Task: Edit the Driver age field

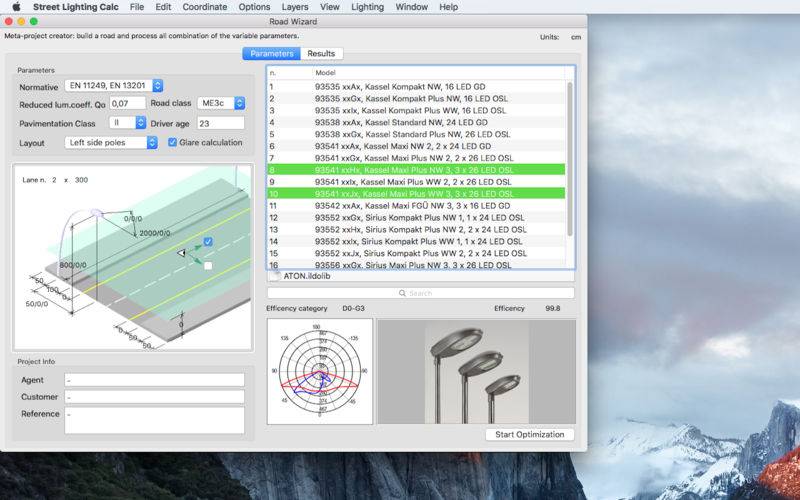Action: pyautogui.click(x=221, y=123)
